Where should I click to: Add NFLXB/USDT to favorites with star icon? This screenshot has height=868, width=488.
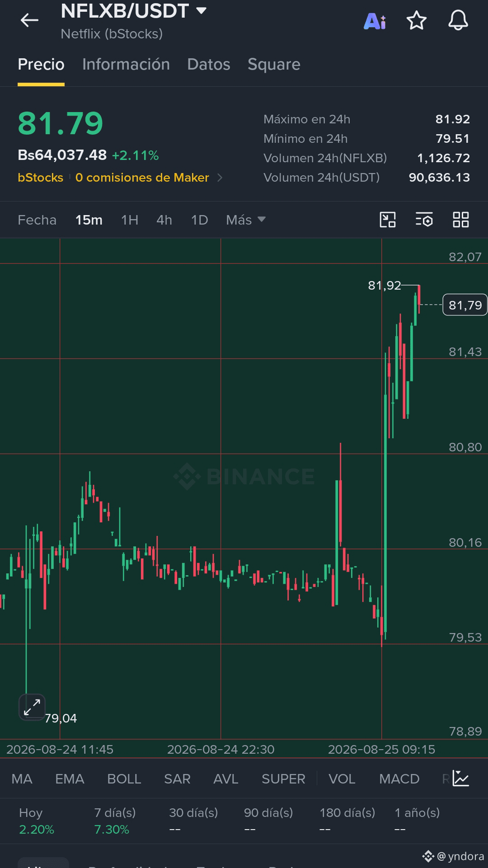tap(416, 21)
